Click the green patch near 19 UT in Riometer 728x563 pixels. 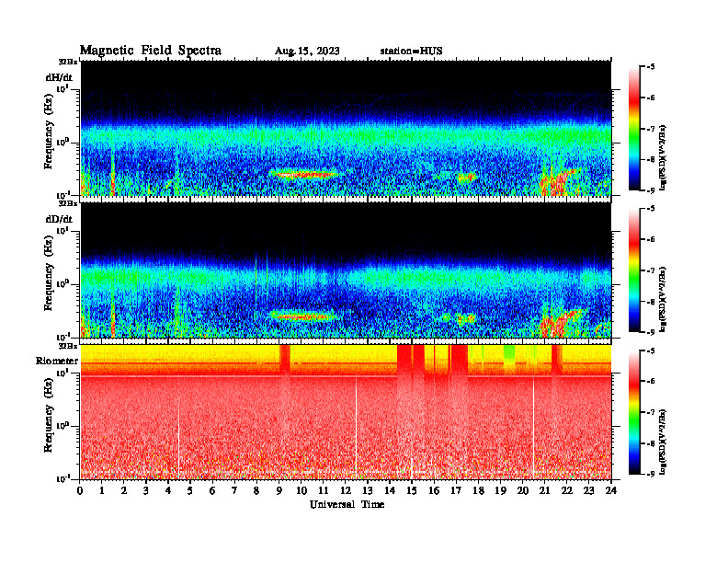point(509,352)
